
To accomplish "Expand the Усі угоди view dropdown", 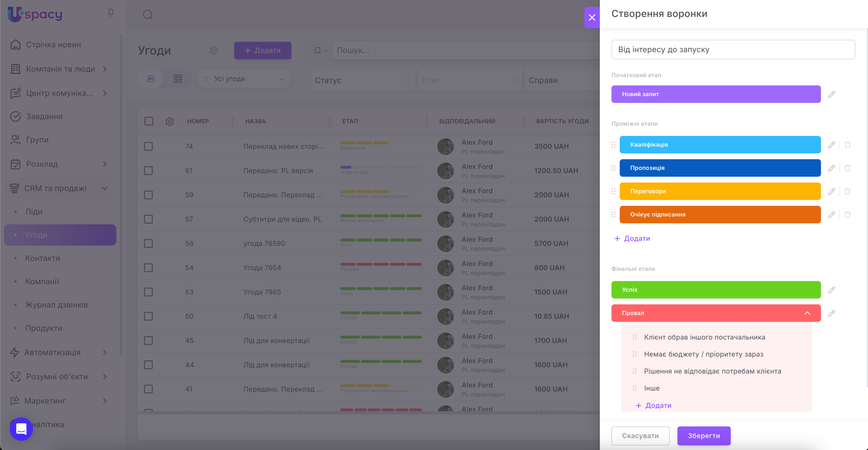I will [x=244, y=79].
